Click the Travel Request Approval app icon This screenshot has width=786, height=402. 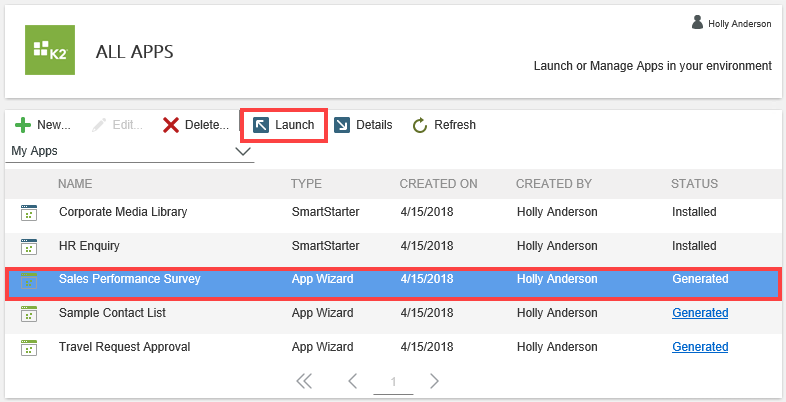click(x=28, y=347)
